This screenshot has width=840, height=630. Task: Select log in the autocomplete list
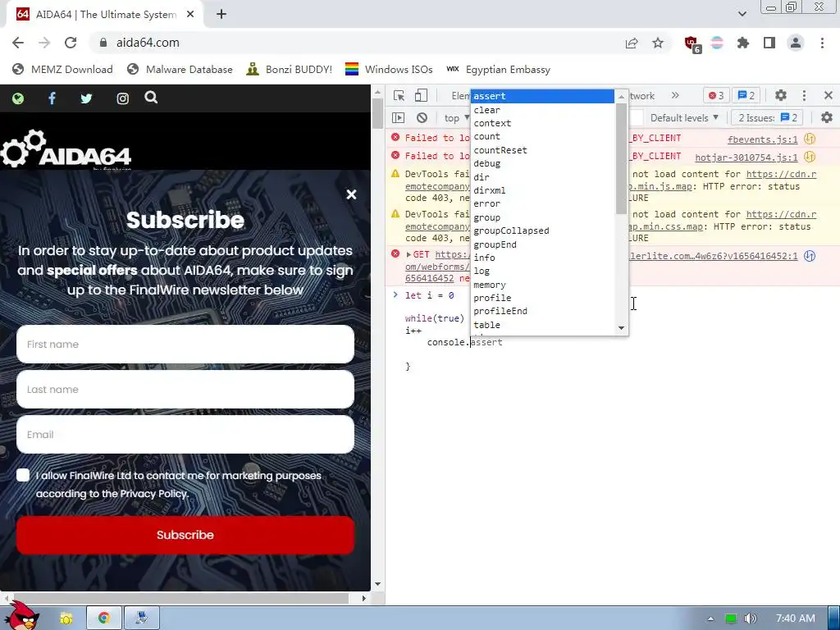(543, 271)
